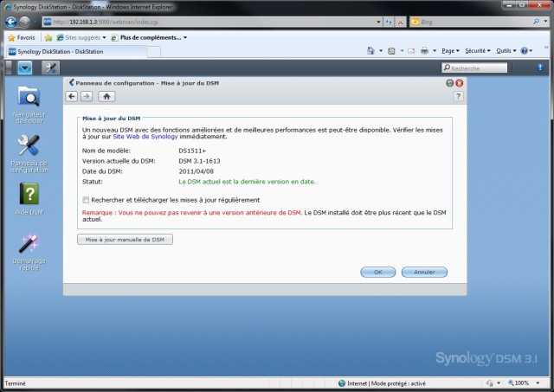Expand the print button dropdown arrow
Screen dimensions: 554x392
point(435,51)
